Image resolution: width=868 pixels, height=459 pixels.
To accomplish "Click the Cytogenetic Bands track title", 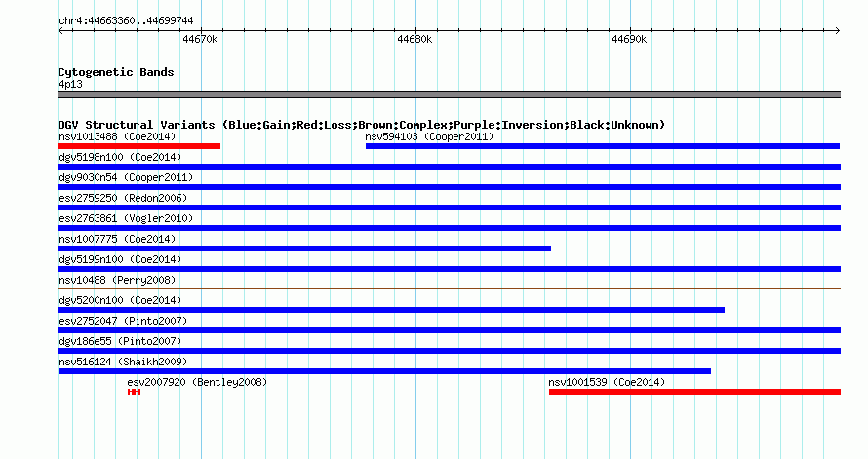I will coord(116,72).
